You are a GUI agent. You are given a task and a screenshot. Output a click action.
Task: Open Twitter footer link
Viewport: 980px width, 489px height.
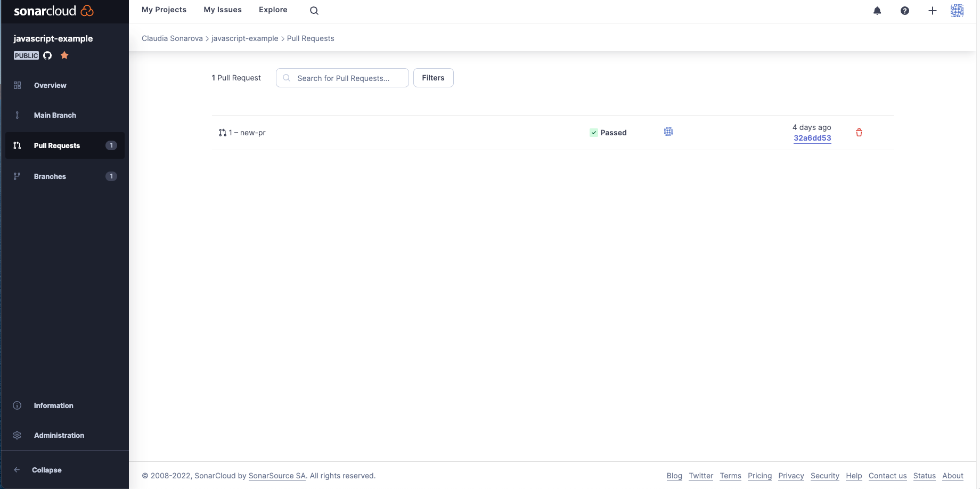(701, 476)
